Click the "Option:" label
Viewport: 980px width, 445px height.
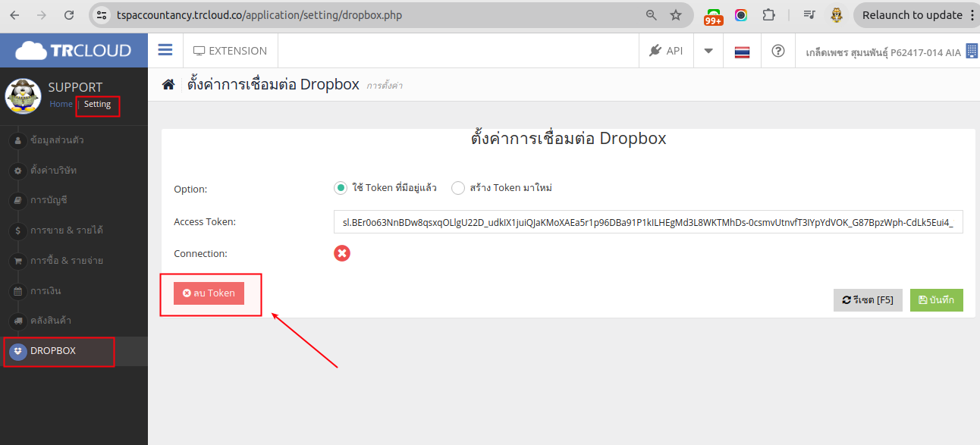coord(190,189)
